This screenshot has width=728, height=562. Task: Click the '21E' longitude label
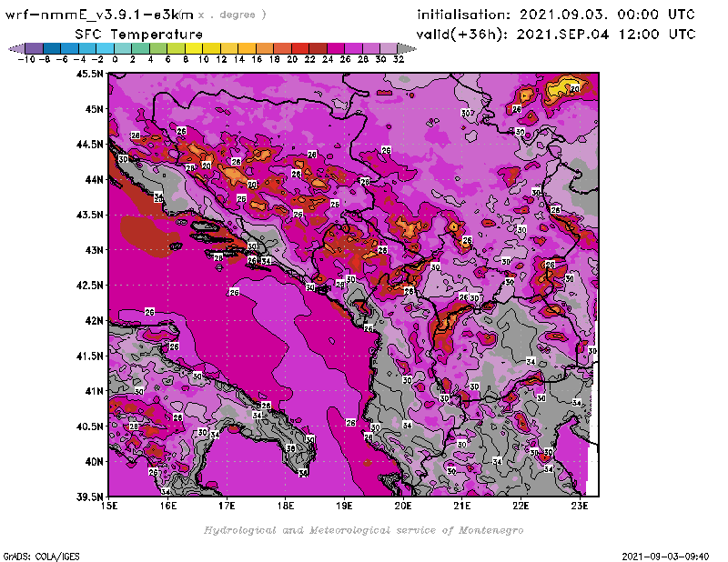pos(462,506)
